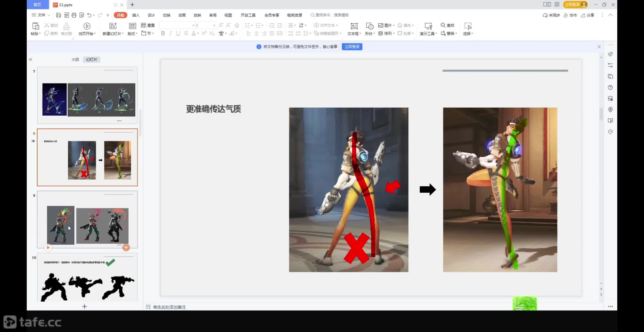Toggle Underline formatting
644x332 pixels.
[178, 33]
